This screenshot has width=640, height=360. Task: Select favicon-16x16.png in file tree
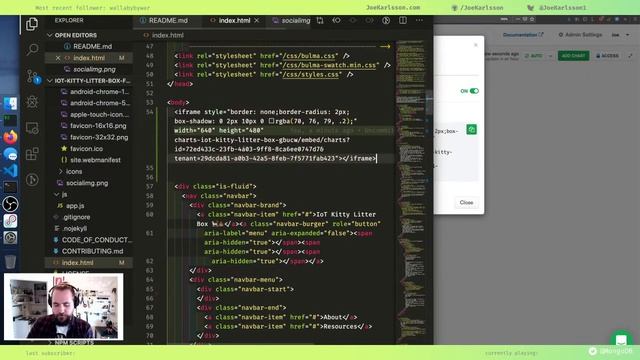(98, 126)
